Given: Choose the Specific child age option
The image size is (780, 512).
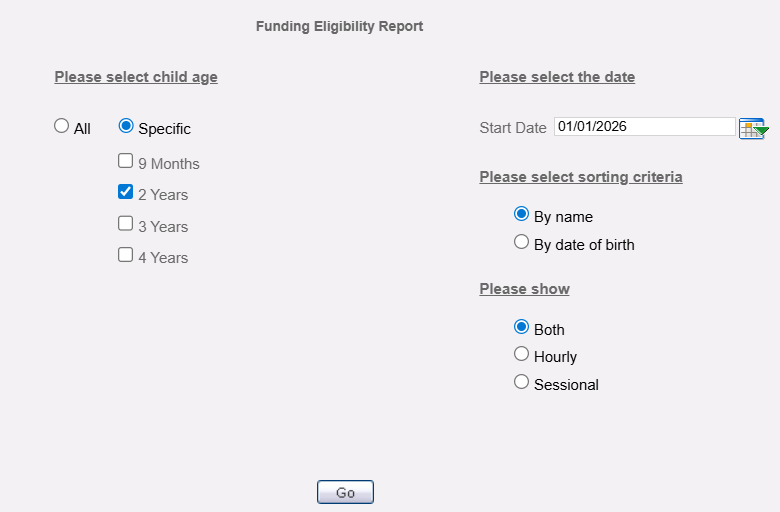Looking at the screenshot, I should coord(126,125).
